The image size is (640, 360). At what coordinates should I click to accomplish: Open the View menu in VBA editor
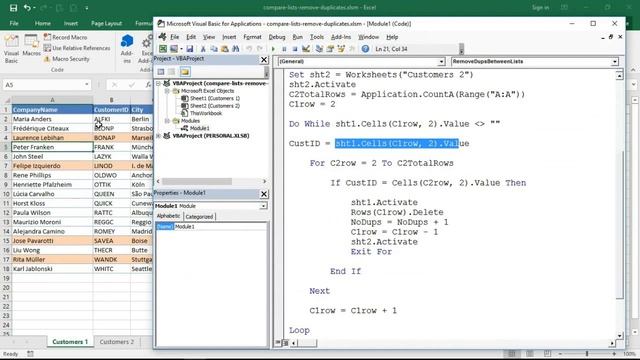(209, 37)
